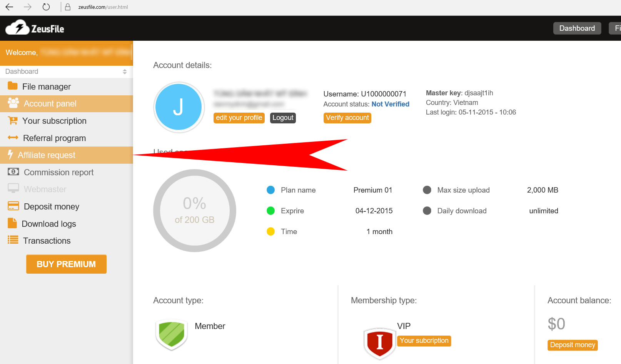621x364 pixels.
Task: Click the browser back arrow
Action: [x=10, y=7]
